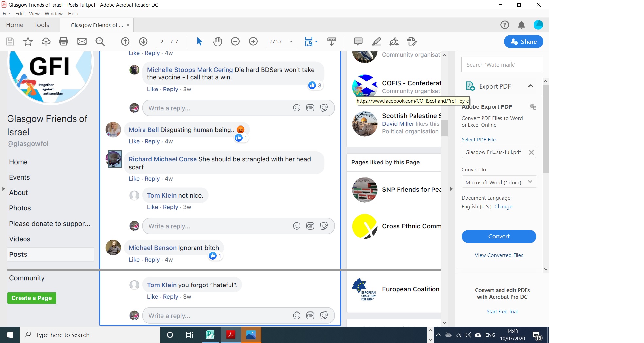Click the right tools pane scrollbar
This screenshot has height=343, width=644.
546,129
